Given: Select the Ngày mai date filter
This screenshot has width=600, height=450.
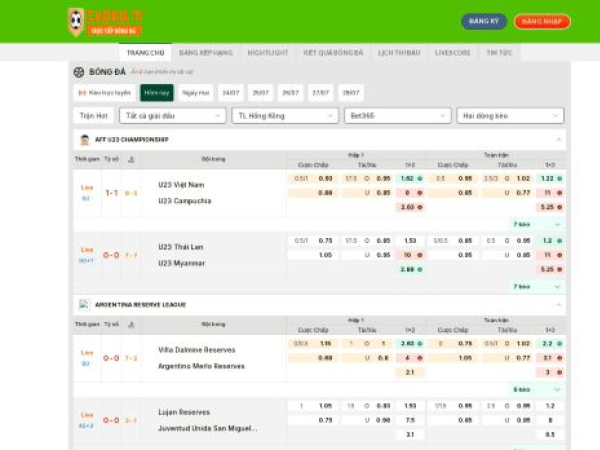Looking at the screenshot, I should (x=196, y=93).
